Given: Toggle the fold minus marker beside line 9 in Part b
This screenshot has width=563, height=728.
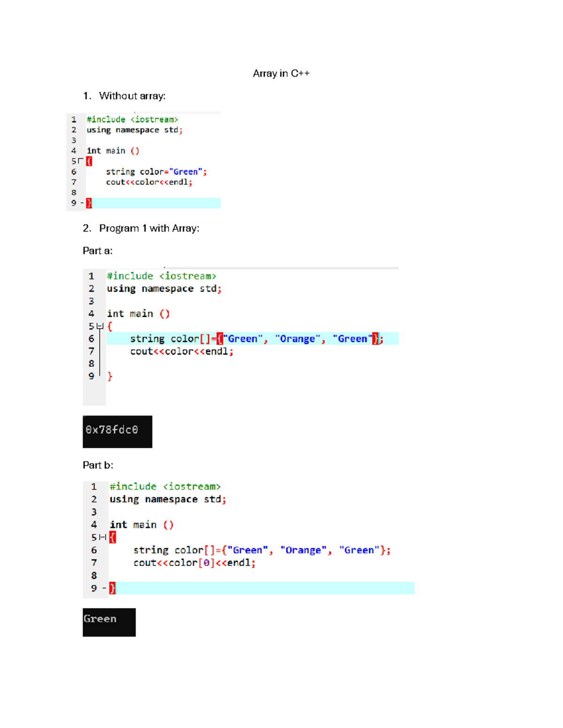Looking at the screenshot, I should click(x=104, y=587).
